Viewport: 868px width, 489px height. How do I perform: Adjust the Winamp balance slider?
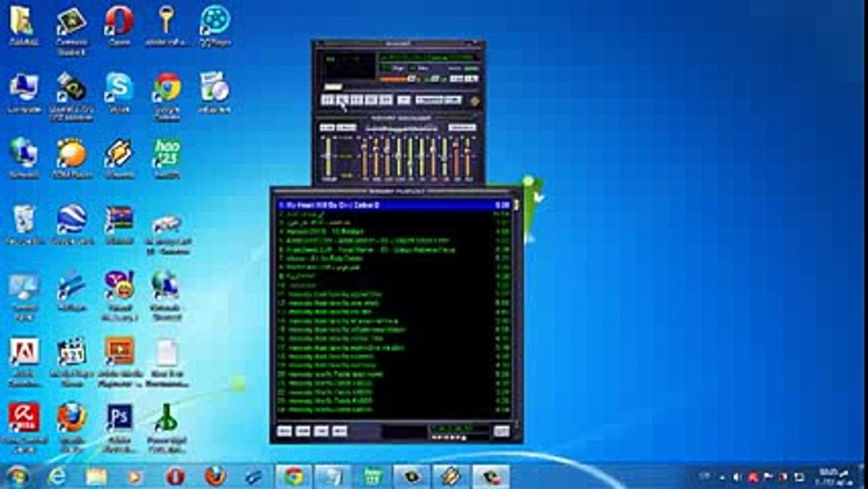tap(435, 79)
